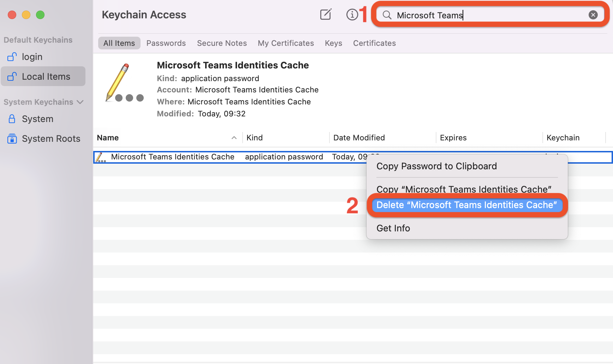Select the Microsoft Teams Identities Cache row
This screenshot has height=364, width=613.
coord(172,157)
